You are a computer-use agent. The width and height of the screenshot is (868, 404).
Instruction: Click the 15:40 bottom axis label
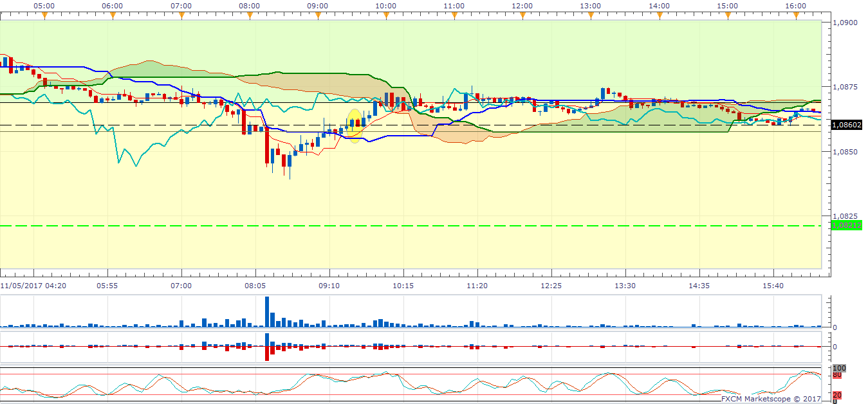773,285
